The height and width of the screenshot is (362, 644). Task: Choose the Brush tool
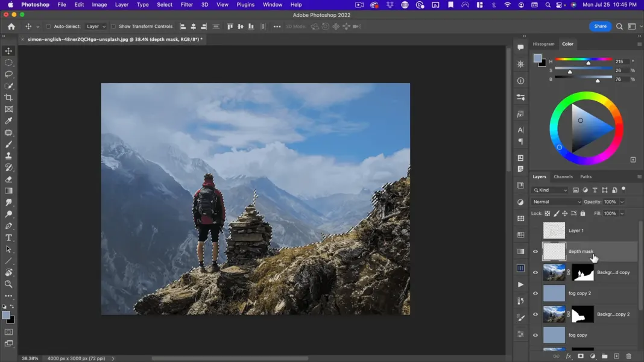pyautogui.click(x=8, y=145)
